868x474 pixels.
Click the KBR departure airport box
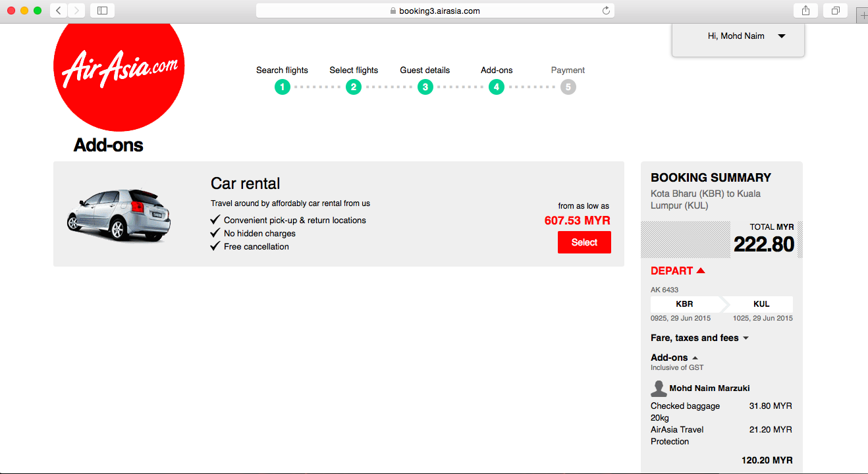click(x=685, y=304)
